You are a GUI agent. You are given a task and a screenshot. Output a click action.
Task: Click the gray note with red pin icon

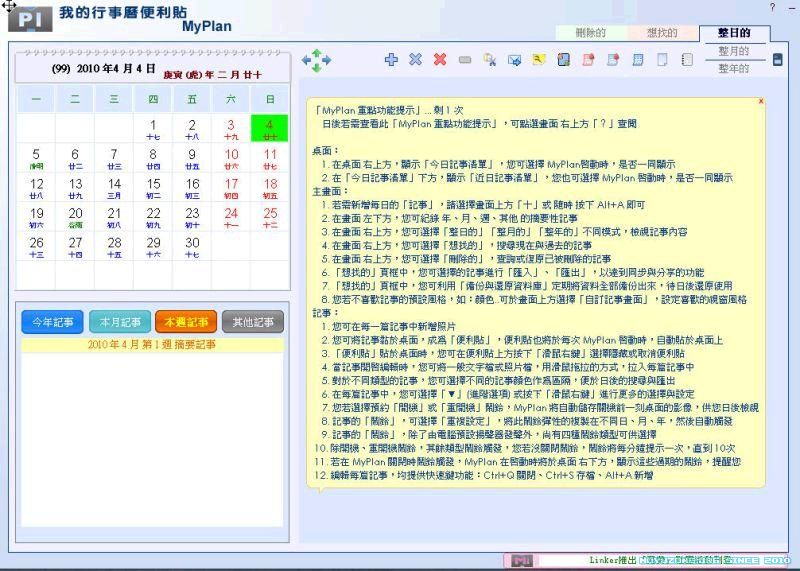coord(613,59)
